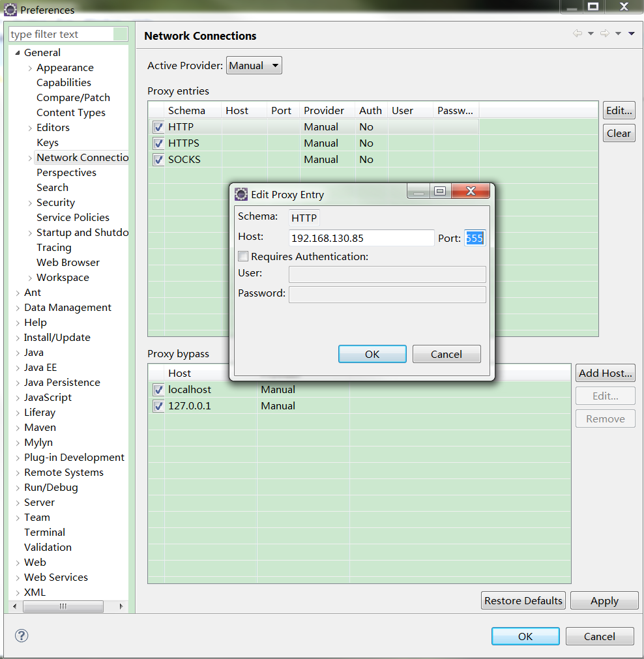Select Web Browser in preferences tree
Screen dimensions: 644x659
click(x=68, y=263)
